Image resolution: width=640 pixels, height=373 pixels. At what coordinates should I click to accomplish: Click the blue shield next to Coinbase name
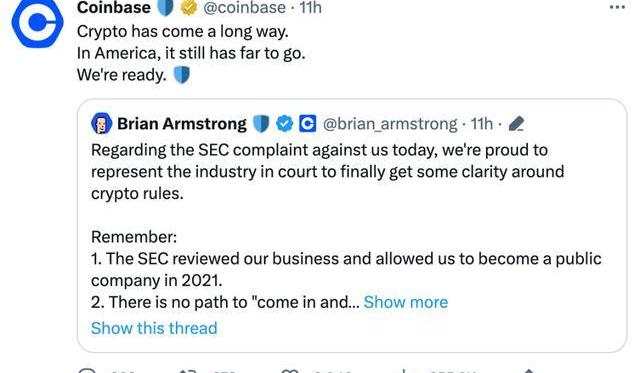(x=166, y=7)
